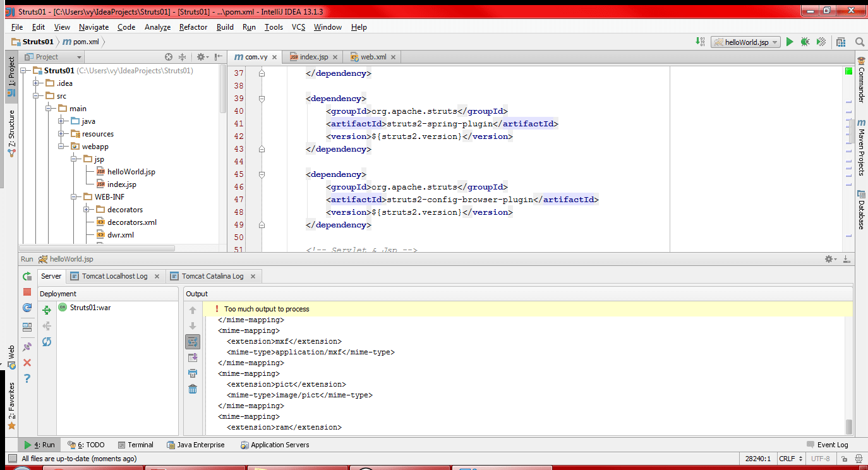Hide the Run tool window

click(x=847, y=259)
